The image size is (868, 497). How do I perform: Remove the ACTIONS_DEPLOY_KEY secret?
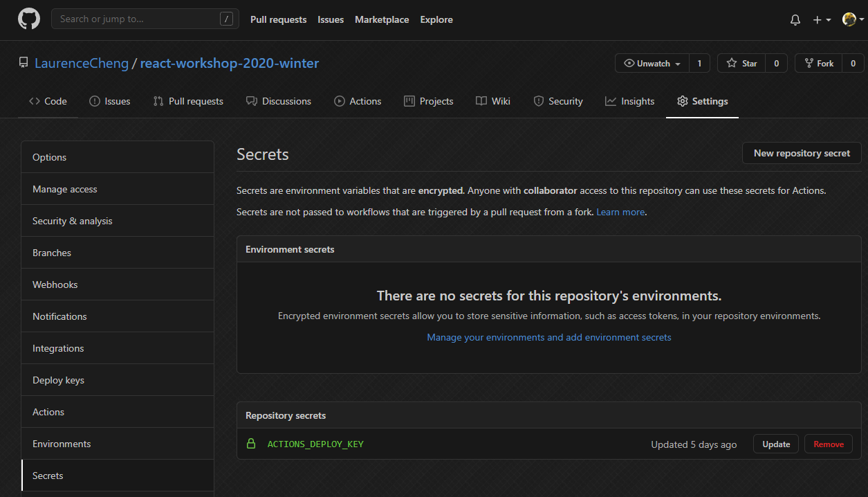[829, 444]
